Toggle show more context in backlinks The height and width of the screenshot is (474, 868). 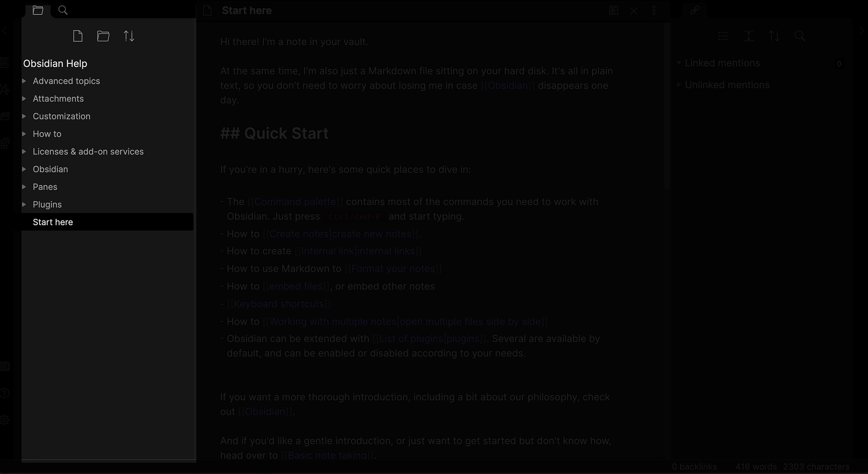tap(749, 36)
